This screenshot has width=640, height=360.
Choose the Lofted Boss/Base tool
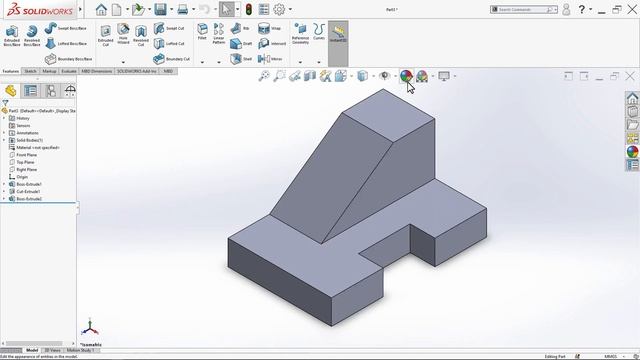tap(65, 43)
